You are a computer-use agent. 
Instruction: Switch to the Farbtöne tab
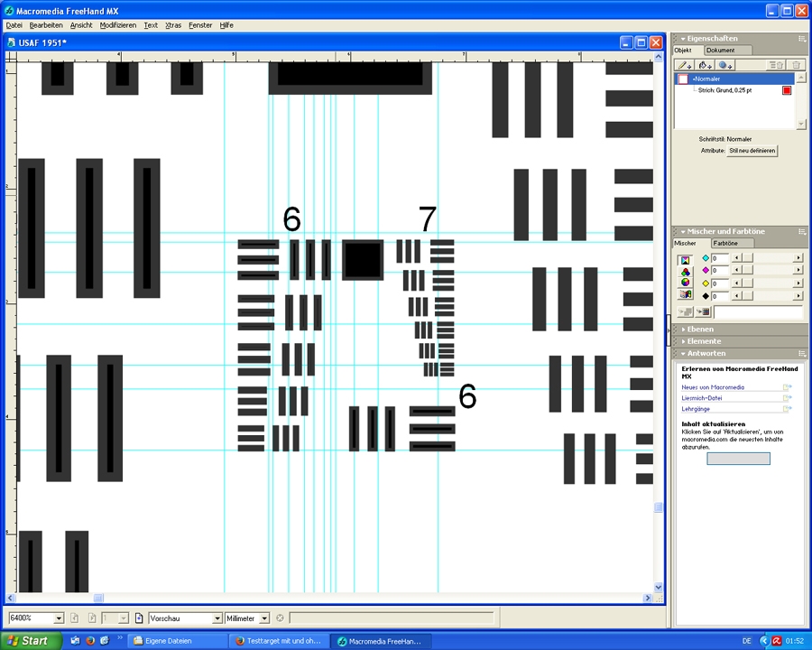click(725, 244)
